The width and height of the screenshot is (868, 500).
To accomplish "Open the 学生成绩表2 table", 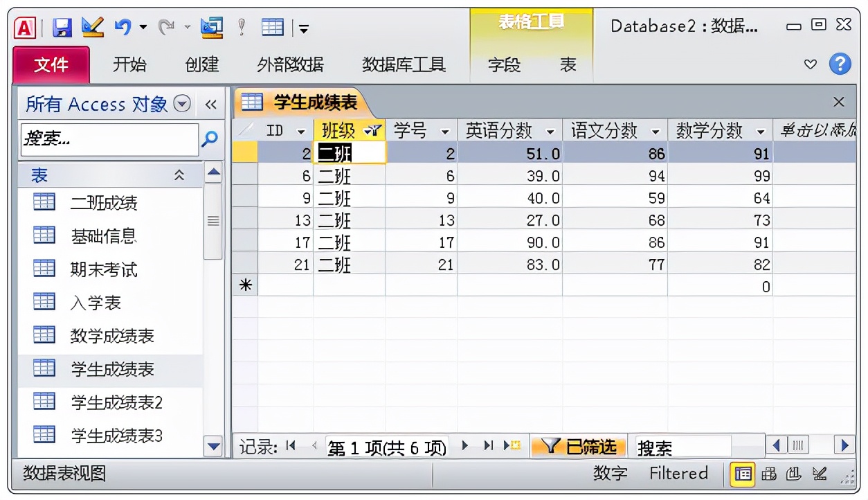I will coord(116,402).
